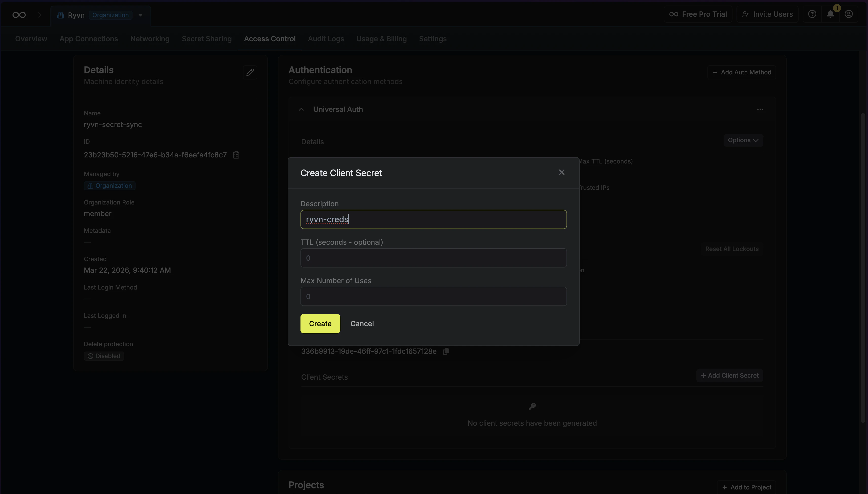
Task: Dismiss the Create Client Secret dialog
Action: (x=561, y=172)
